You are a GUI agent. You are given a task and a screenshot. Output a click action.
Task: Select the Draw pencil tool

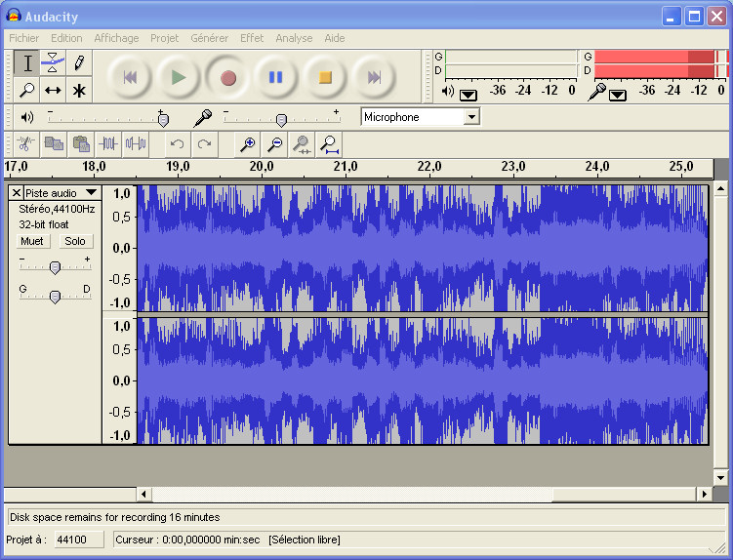(79, 63)
